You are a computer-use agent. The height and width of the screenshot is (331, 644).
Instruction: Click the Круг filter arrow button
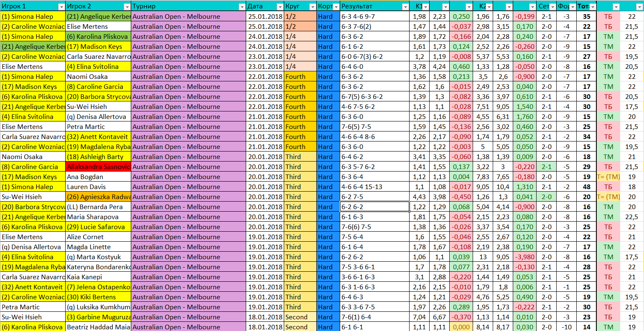312,7
